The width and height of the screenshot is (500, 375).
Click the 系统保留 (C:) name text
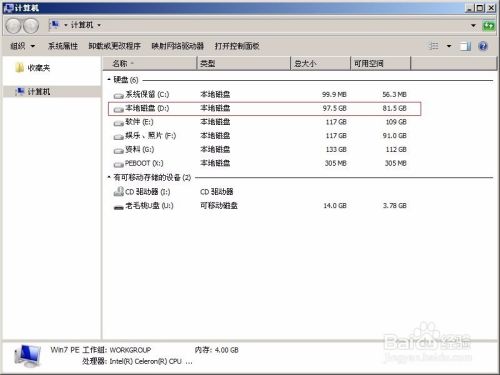[147, 94]
